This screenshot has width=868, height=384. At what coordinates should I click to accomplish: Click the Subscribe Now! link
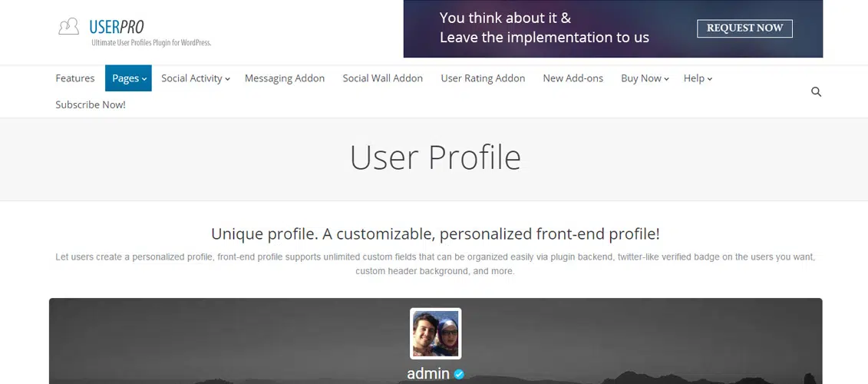[91, 104]
